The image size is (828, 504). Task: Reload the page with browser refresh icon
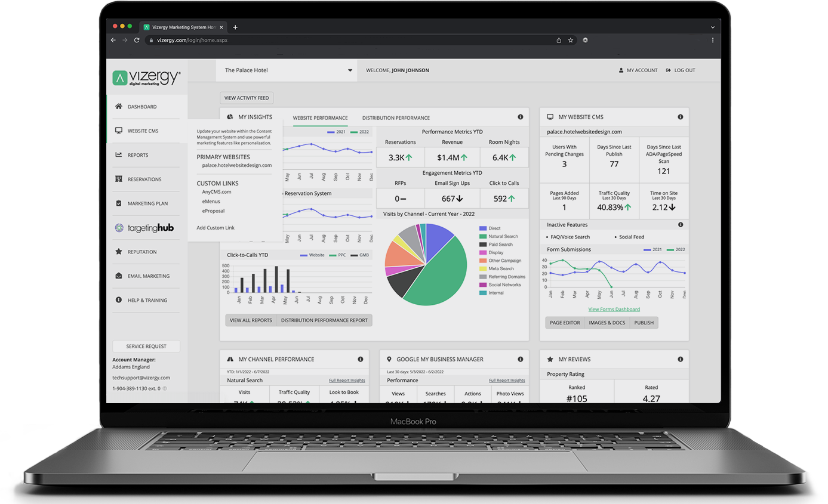(137, 41)
